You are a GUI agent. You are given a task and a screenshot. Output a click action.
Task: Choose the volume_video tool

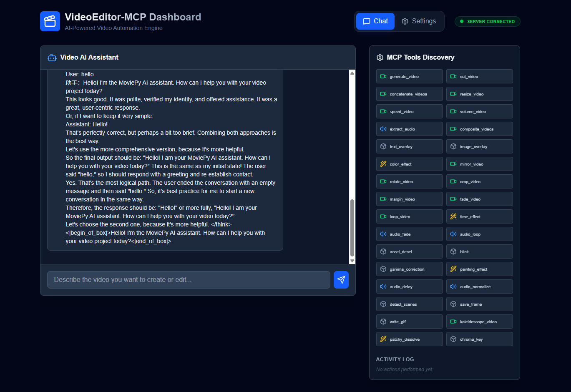[480, 111]
